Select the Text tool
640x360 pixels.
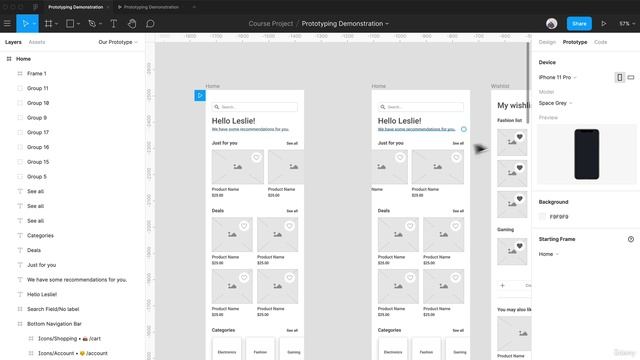[114, 24]
